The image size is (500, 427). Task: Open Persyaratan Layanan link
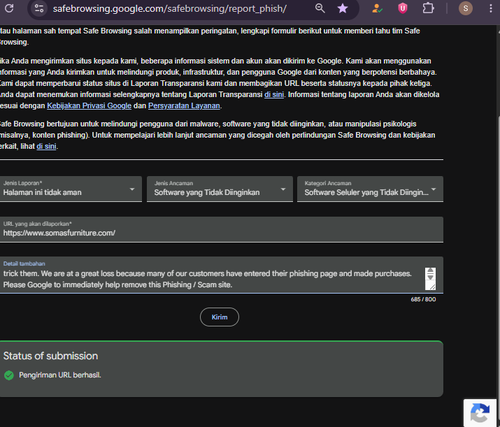184,106
